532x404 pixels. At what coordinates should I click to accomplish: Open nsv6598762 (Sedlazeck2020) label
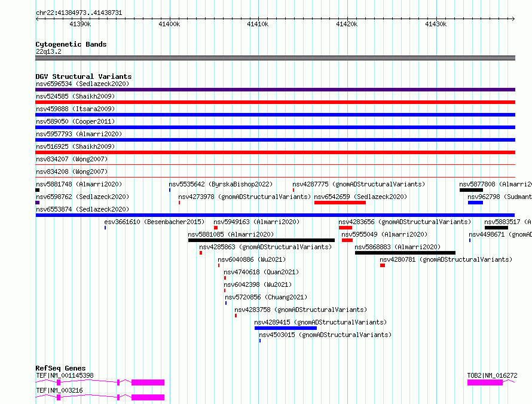[82, 197]
